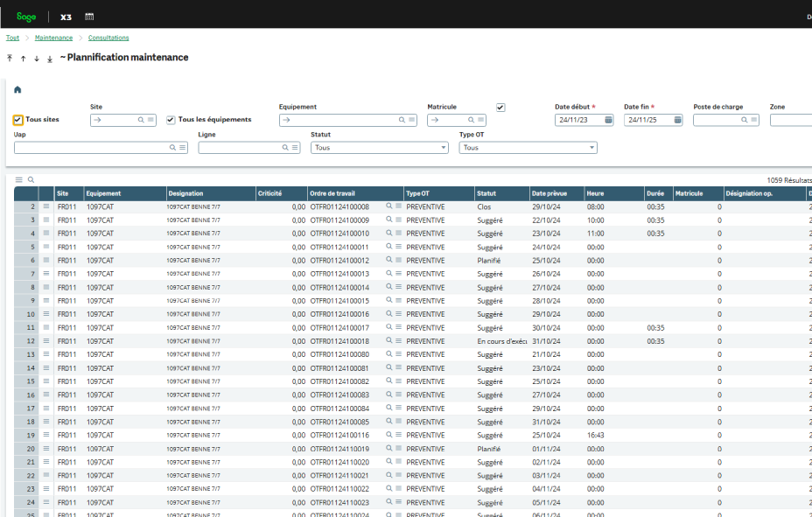The height and width of the screenshot is (517, 812).
Task: Uncheck the Tous sites checkbox
Action: [18, 120]
